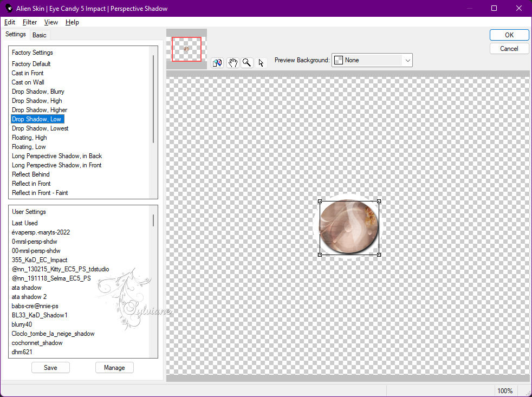This screenshot has width=532, height=397.
Task: Open the Help menu
Action: coord(72,22)
